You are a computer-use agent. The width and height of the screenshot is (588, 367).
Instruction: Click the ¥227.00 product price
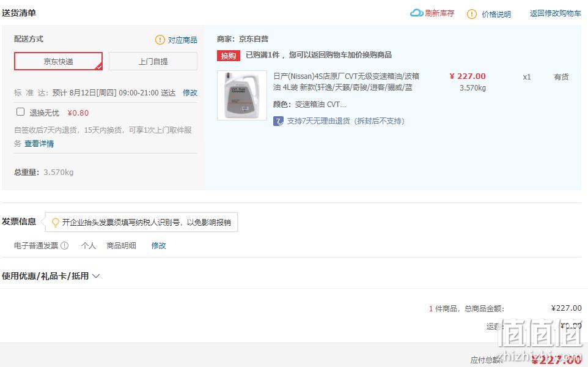tap(467, 76)
